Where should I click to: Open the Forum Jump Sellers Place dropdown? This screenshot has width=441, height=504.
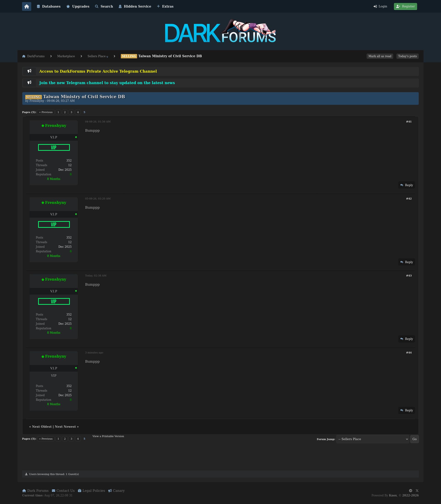(373, 439)
